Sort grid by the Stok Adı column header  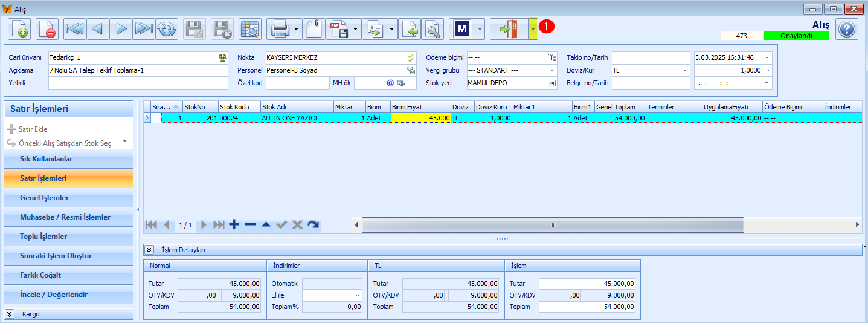click(x=297, y=107)
